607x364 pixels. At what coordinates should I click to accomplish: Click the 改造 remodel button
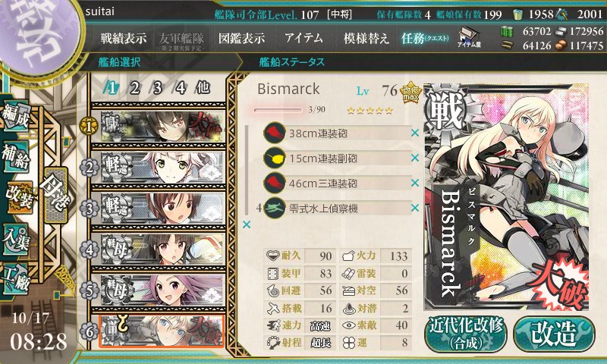[554, 334]
